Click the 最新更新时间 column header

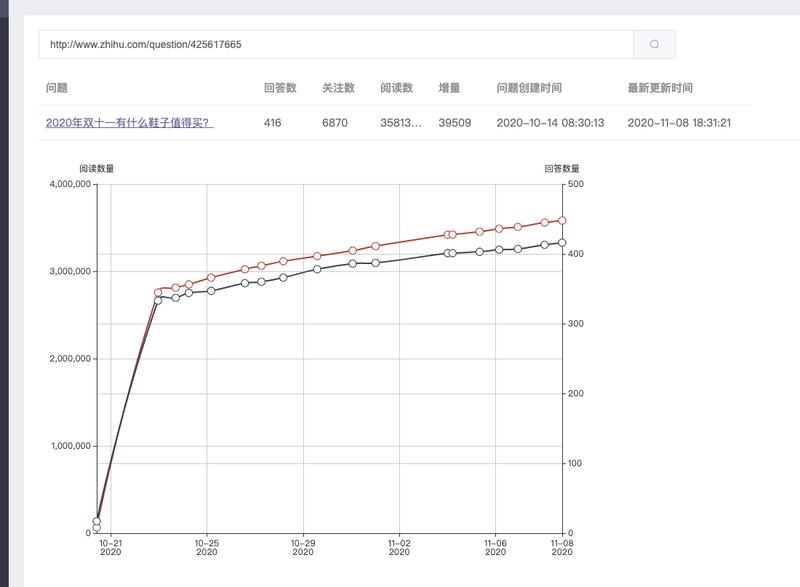click(x=662, y=87)
